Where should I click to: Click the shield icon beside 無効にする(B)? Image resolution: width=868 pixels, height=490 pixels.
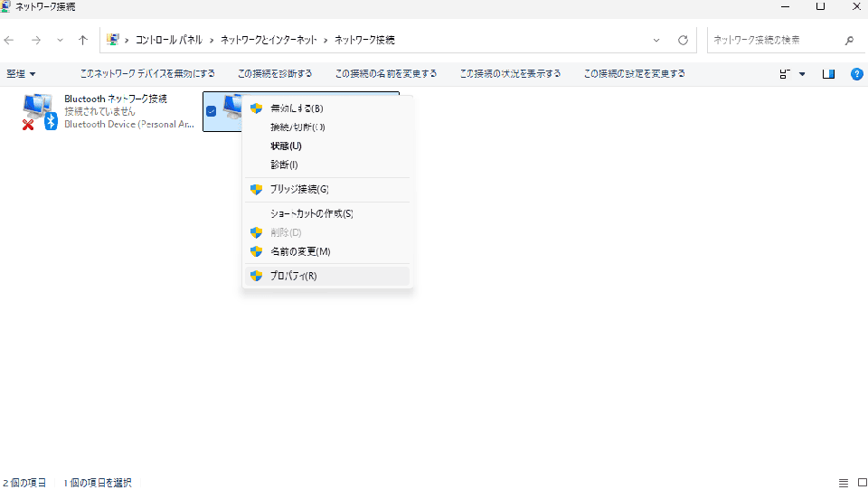tap(256, 108)
